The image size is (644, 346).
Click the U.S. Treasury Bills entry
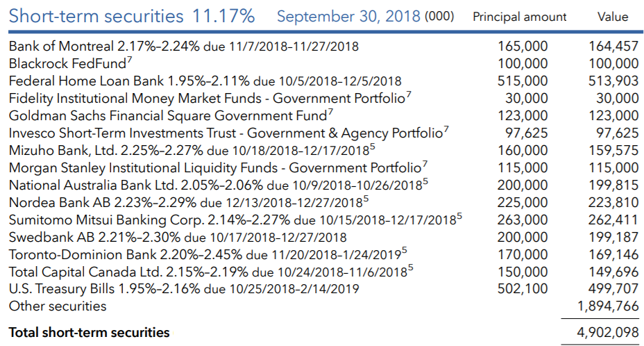click(184, 289)
